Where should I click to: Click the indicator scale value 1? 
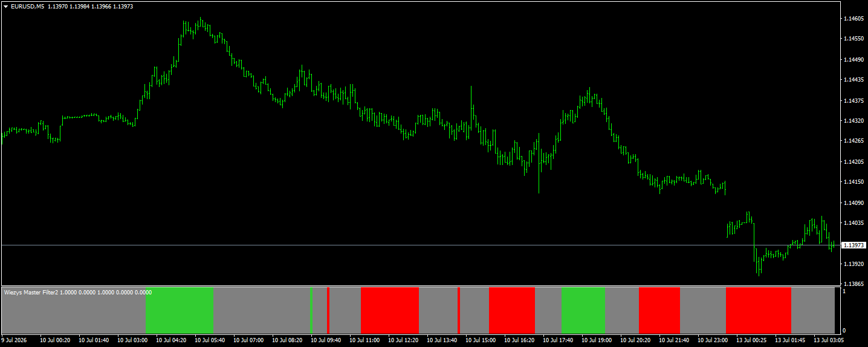(x=844, y=291)
